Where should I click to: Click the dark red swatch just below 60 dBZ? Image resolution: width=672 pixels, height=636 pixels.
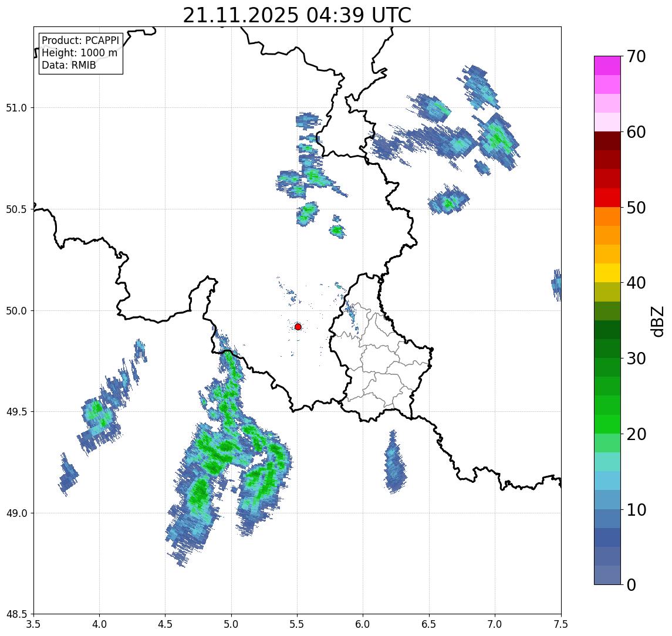(607, 141)
